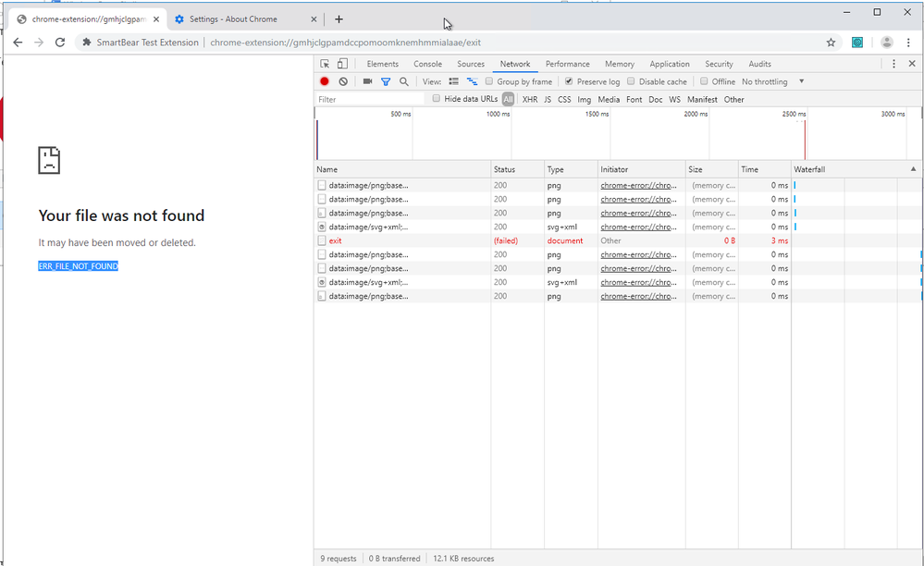Open the No throttling dropdown
Viewport: 924px width, 566px height.
[x=773, y=81]
